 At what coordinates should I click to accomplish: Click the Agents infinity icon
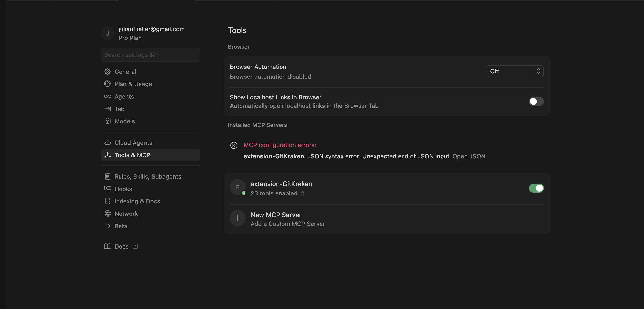pos(108,96)
